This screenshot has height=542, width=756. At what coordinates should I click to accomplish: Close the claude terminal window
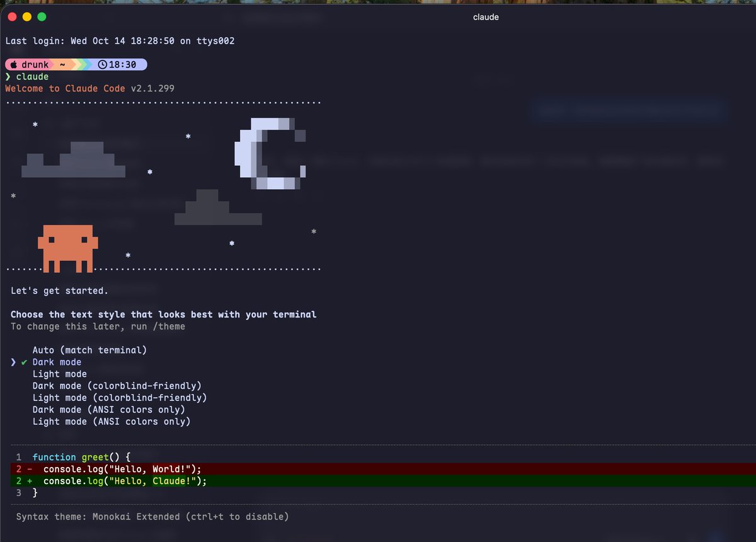[12, 16]
